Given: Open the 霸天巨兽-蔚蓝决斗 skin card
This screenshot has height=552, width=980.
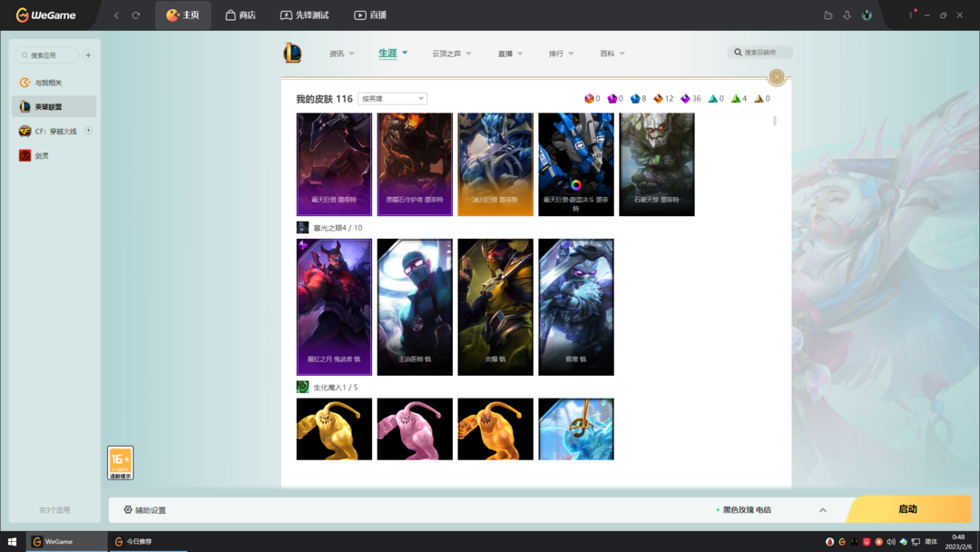Looking at the screenshot, I should click(x=575, y=164).
